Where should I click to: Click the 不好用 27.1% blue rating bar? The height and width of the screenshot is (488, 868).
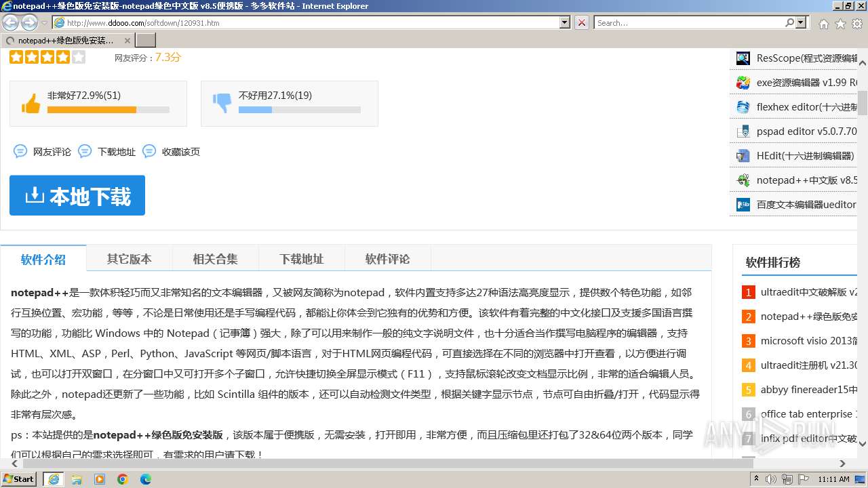tap(255, 109)
